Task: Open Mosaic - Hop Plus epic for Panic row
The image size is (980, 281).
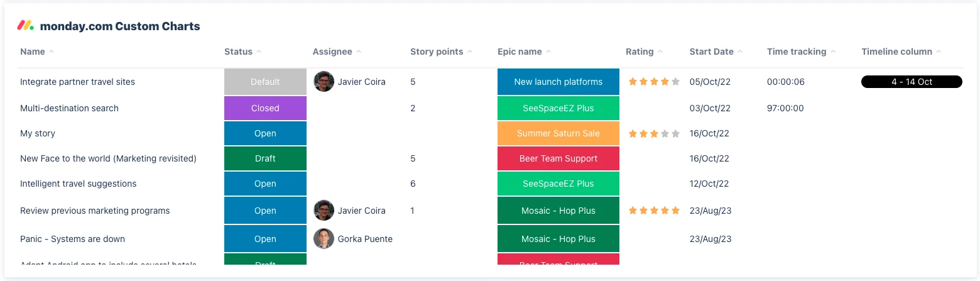Action: 558,239
